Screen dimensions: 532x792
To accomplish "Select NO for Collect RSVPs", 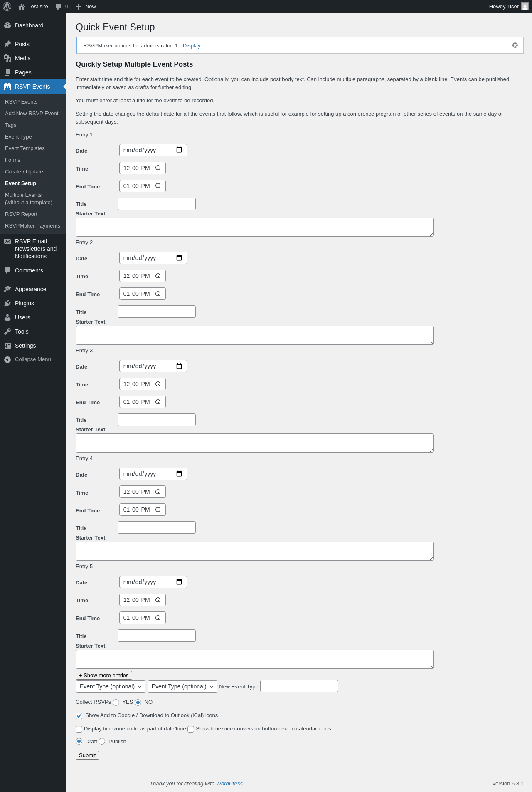I will tap(138, 703).
